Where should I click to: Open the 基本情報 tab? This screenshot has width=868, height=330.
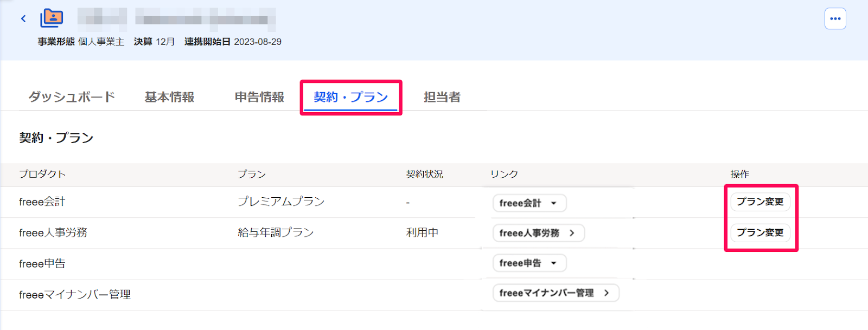(169, 97)
